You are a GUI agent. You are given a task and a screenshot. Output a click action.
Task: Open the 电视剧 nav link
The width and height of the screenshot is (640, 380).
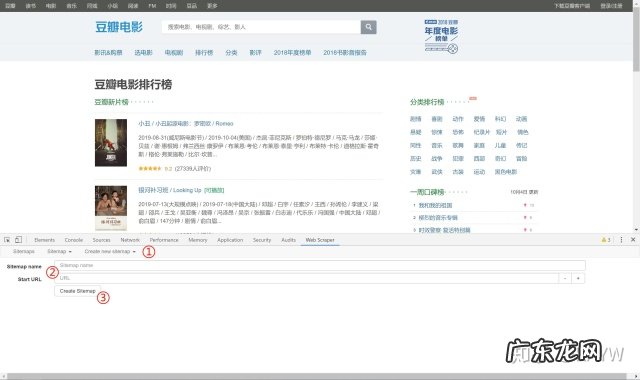pos(174,53)
